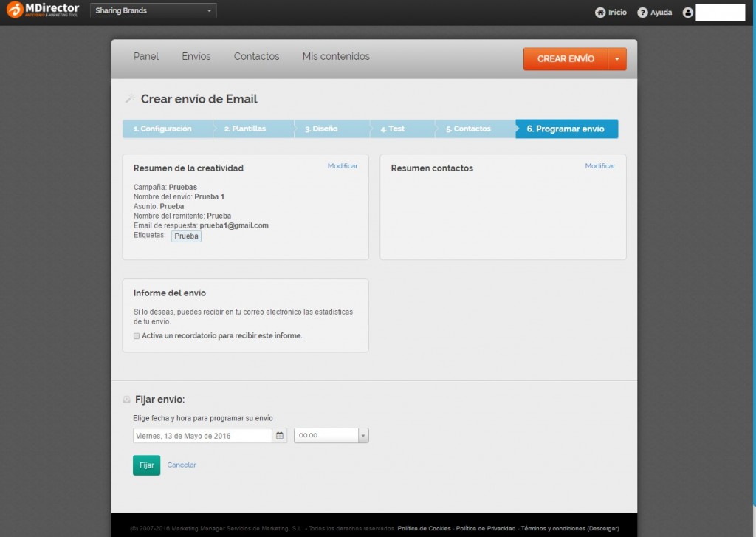Go to step 1. Configuración
Viewport: 756px width, 537px height.
(167, 129)
